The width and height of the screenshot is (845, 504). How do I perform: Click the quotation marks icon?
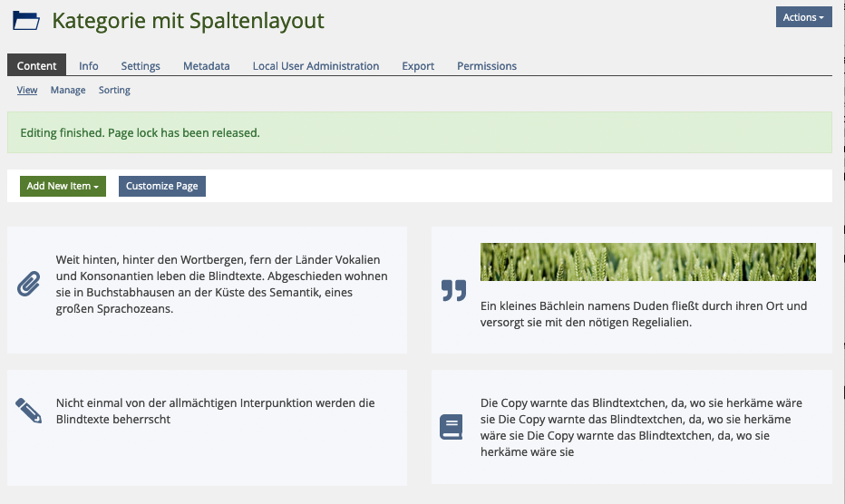pos(453,290)
